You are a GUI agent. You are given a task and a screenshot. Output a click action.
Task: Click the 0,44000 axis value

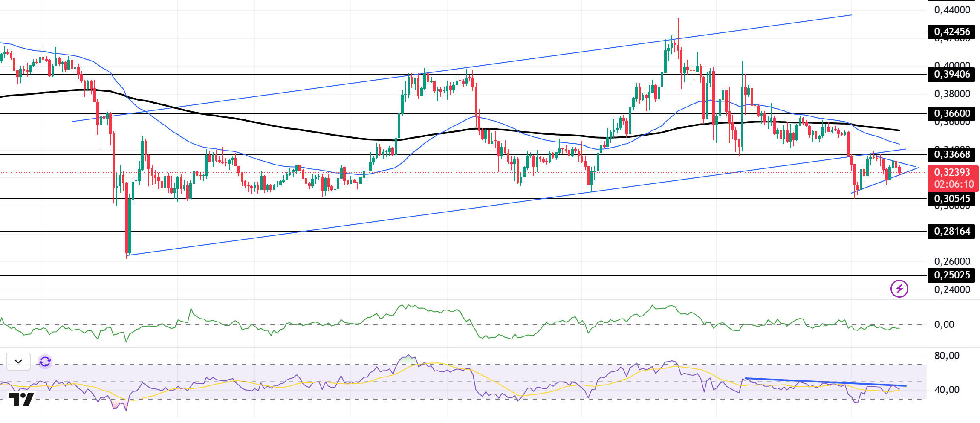tap(952, 10)
